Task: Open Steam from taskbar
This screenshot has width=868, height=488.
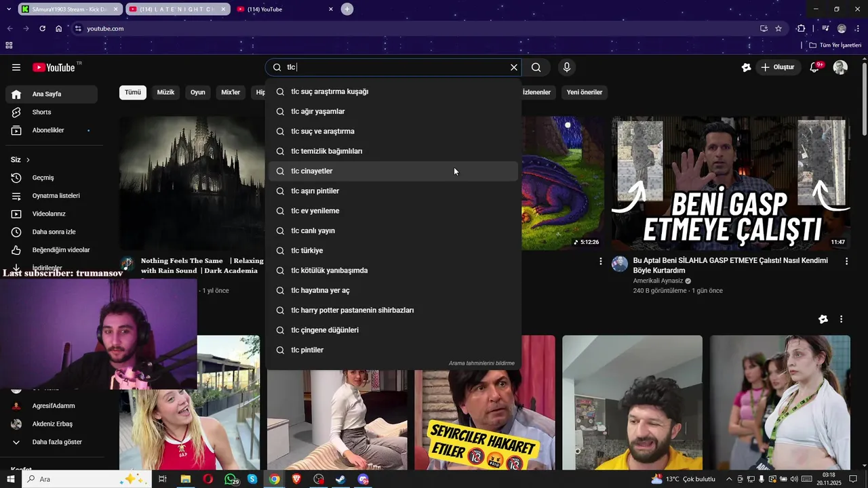Action: click(x=340, y=479)
